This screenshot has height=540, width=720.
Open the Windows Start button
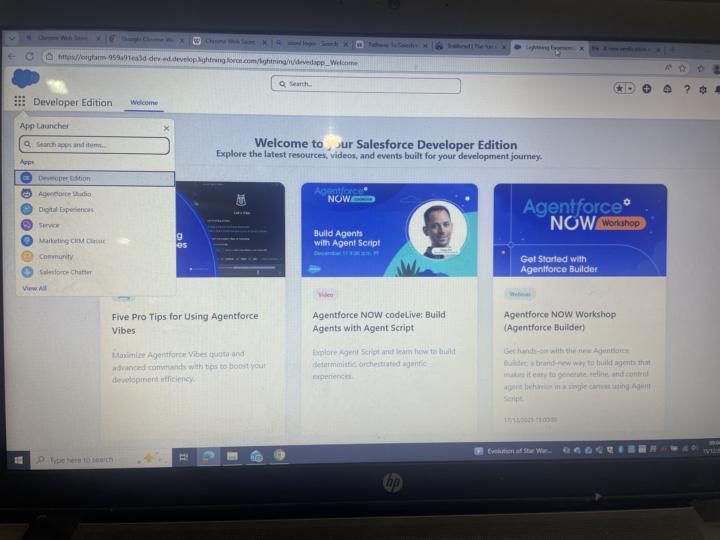point(18,460)
